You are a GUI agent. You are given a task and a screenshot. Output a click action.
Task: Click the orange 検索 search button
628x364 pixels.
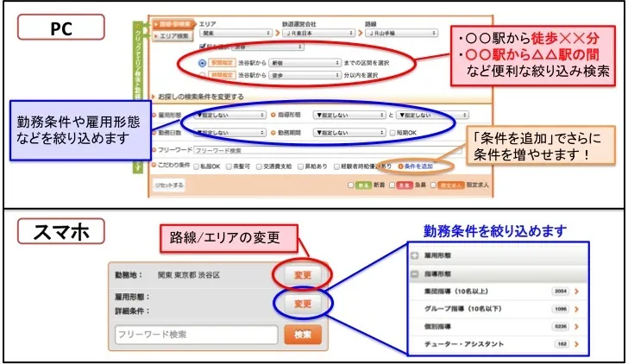click(x=302, y=335)
